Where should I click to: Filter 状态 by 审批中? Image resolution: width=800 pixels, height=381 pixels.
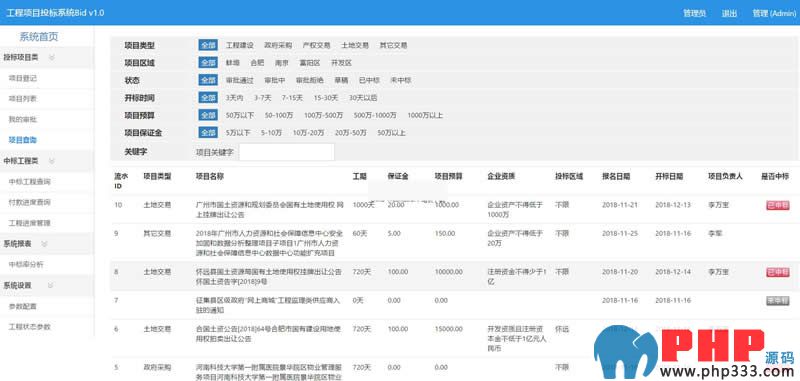274,80
